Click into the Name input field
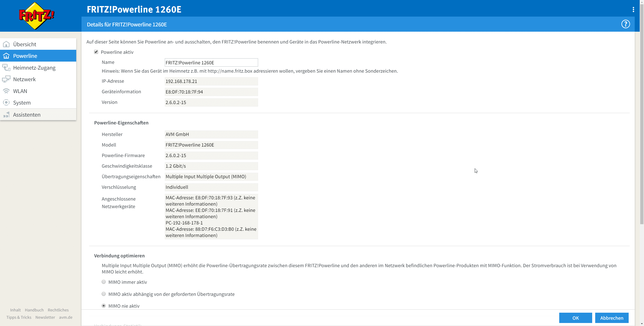 pyautogui.click(x=211, y=63)
